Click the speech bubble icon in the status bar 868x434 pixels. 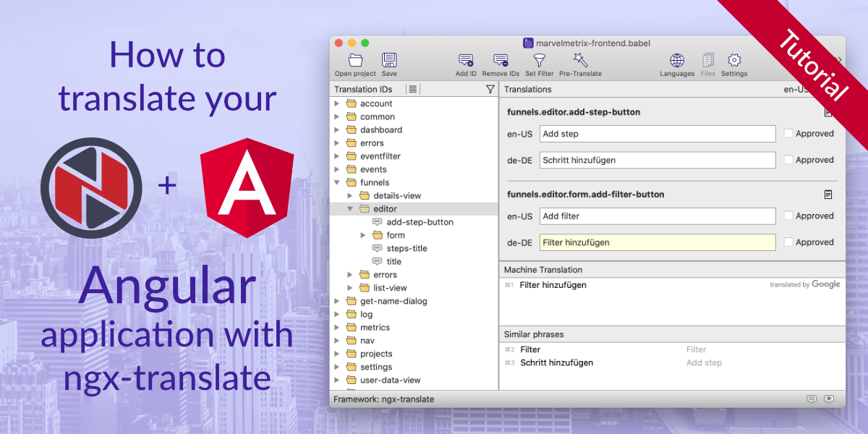812,399
